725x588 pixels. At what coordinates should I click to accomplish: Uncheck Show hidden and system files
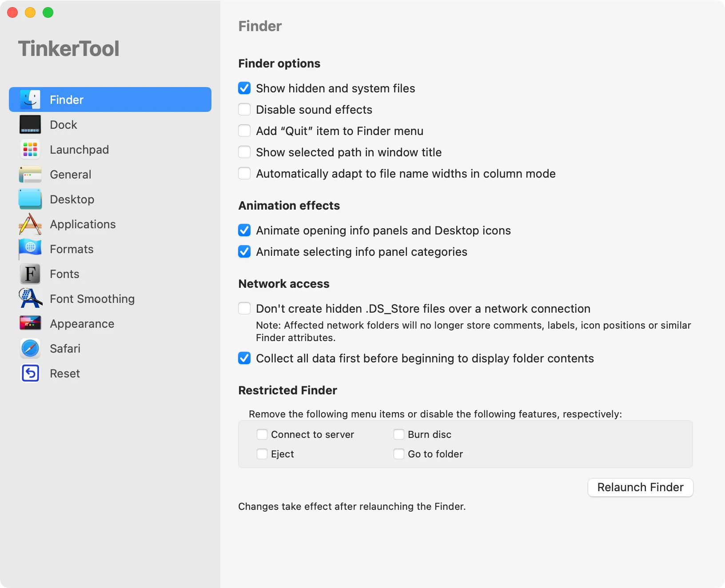tap(244, 88)
